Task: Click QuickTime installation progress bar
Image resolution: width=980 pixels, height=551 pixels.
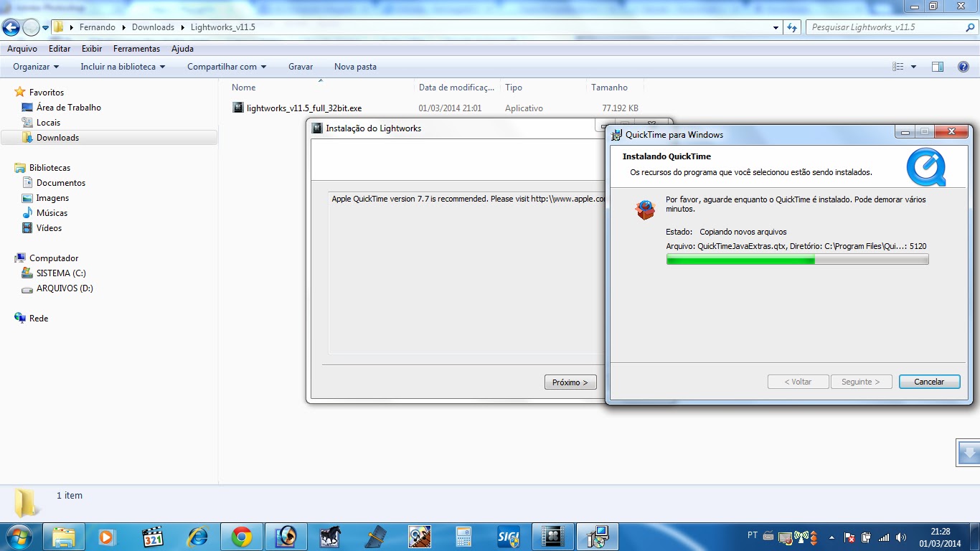Action: point(798,259)
